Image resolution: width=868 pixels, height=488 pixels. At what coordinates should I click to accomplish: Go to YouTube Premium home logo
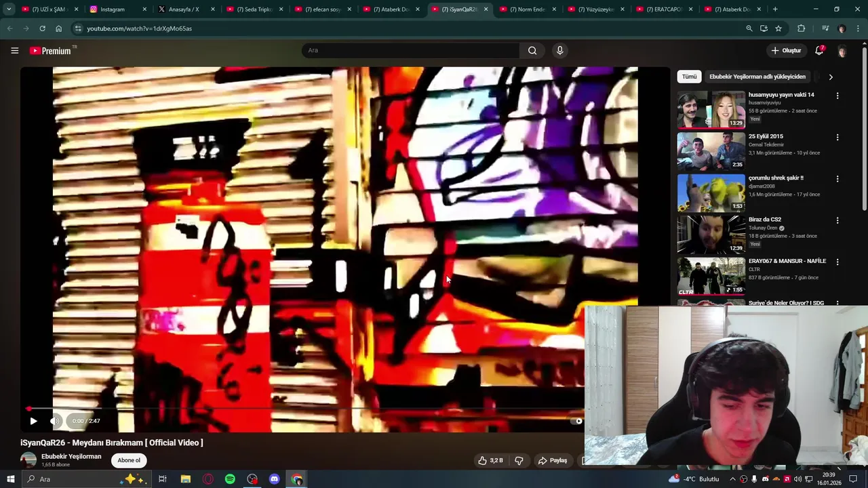(51, 51)
